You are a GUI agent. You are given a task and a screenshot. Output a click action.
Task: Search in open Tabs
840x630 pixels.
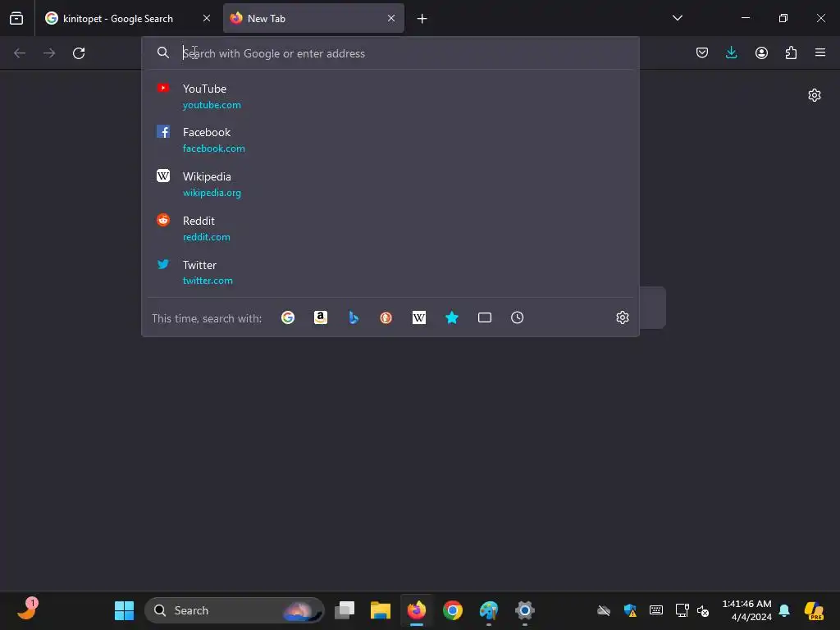[x=484, y=317]
